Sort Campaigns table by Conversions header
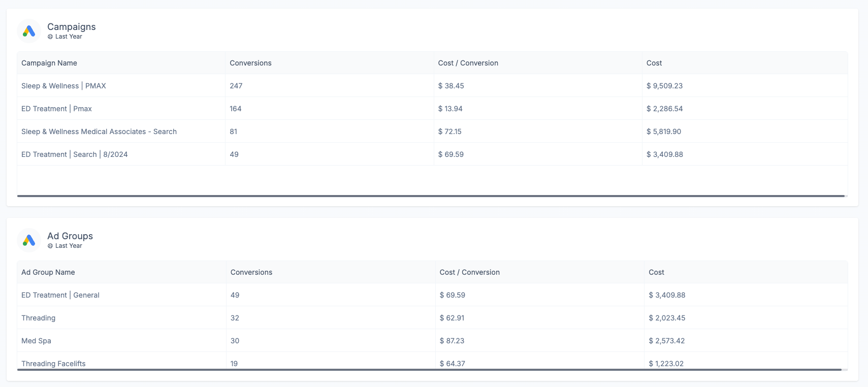Viewport: 868px width, 387px height. [250, 63]
